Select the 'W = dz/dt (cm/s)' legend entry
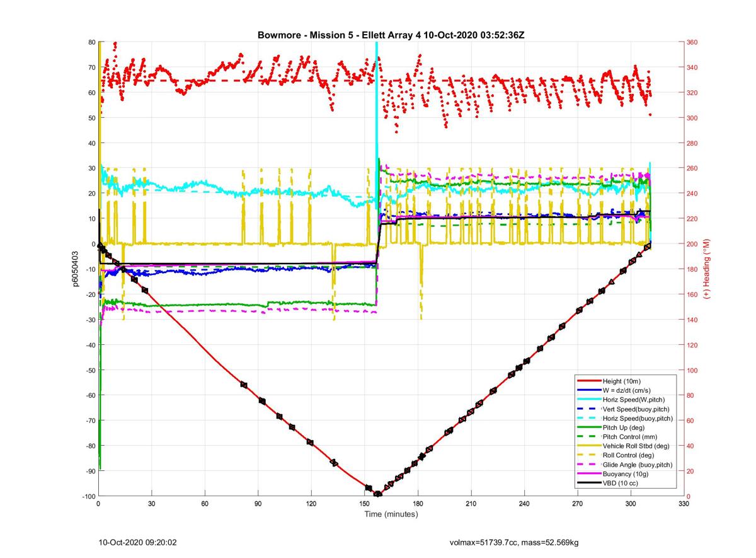Viewport: 756px width, 558px height. pos(627,390)
